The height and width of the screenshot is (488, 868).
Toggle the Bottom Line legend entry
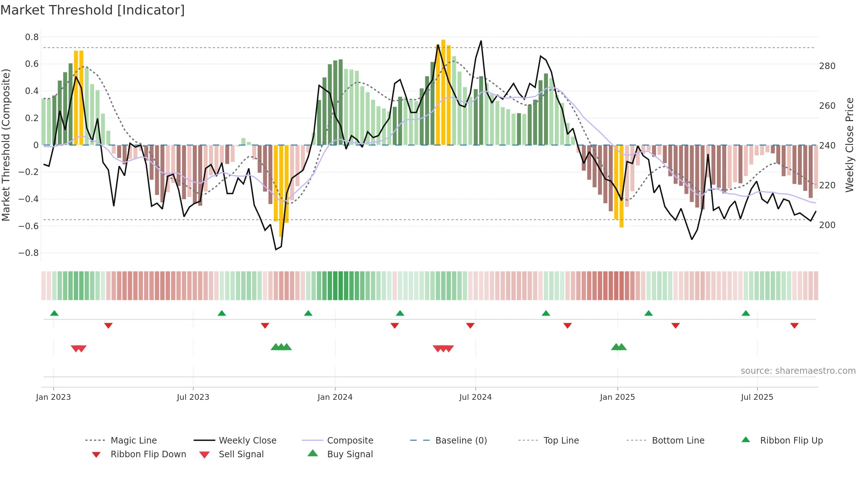[665, 440]
